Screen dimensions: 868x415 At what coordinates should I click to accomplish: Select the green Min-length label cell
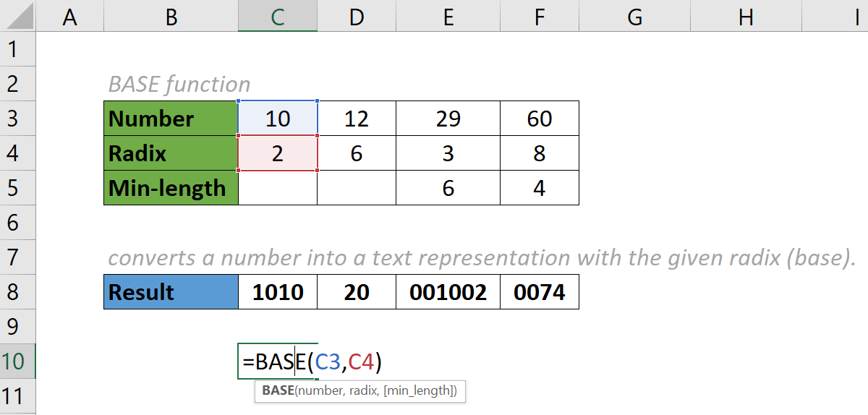pos(171,188)
